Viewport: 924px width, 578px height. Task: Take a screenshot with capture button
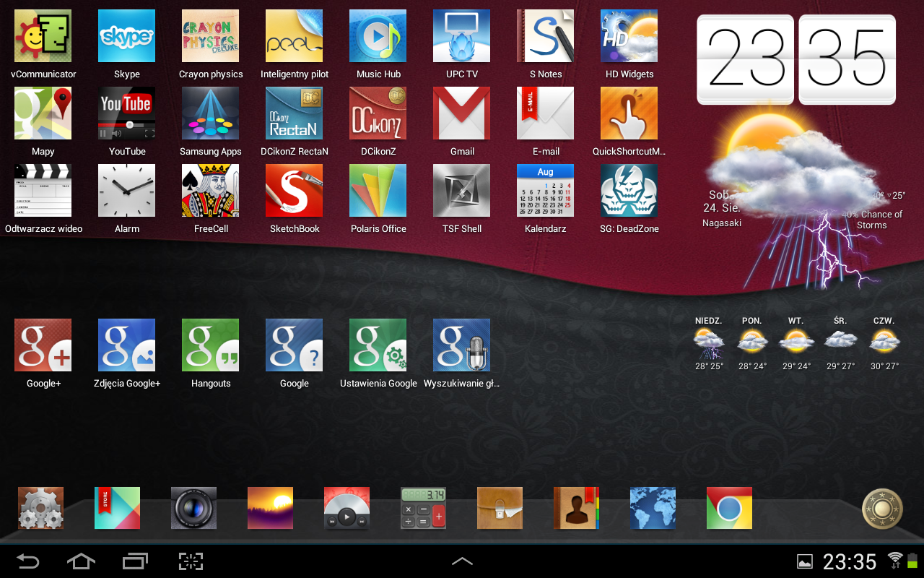(191, 561)
